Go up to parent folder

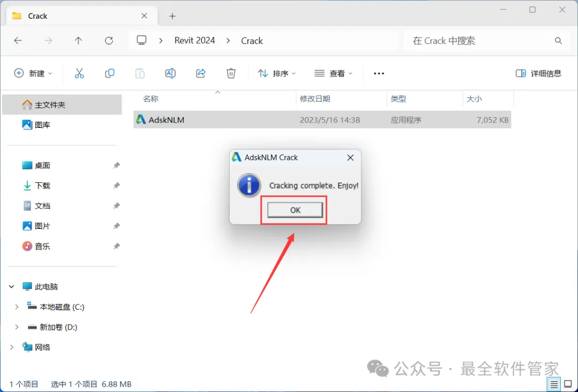pos(78,41)
